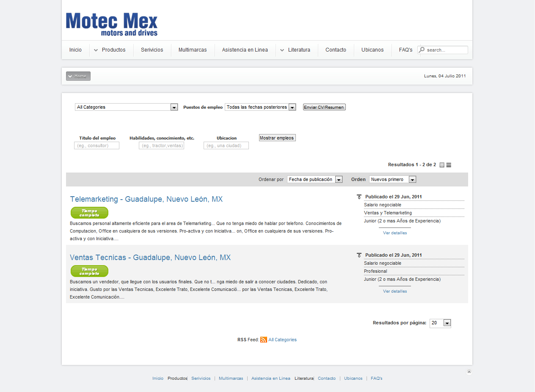The image size is (535, 392).
Task: Click the search magnifier icon
Action: [x=422, y=50]
